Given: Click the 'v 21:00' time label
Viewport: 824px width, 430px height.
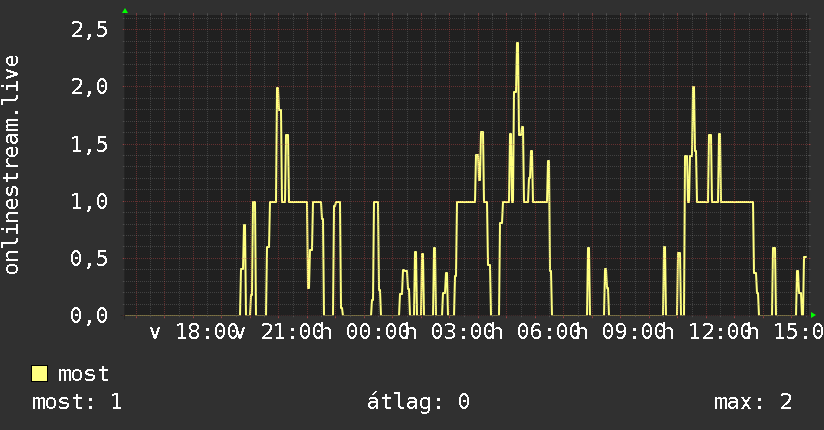Looking at the screenshot, I should coord(279,332).
